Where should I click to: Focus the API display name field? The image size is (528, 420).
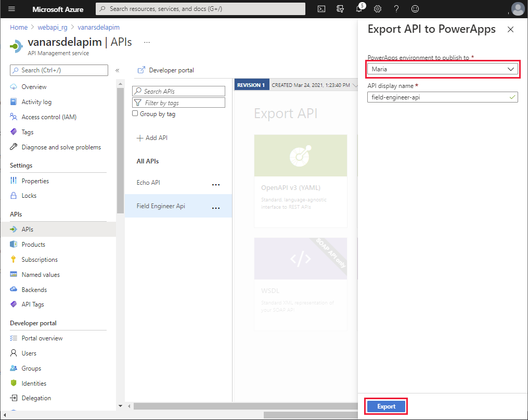click(443, 97)
